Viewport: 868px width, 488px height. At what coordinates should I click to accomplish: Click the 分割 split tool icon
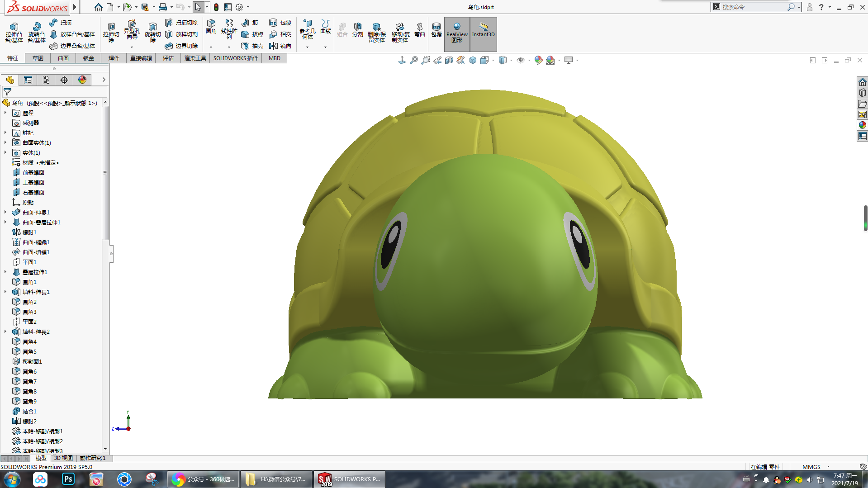(357, 27)
